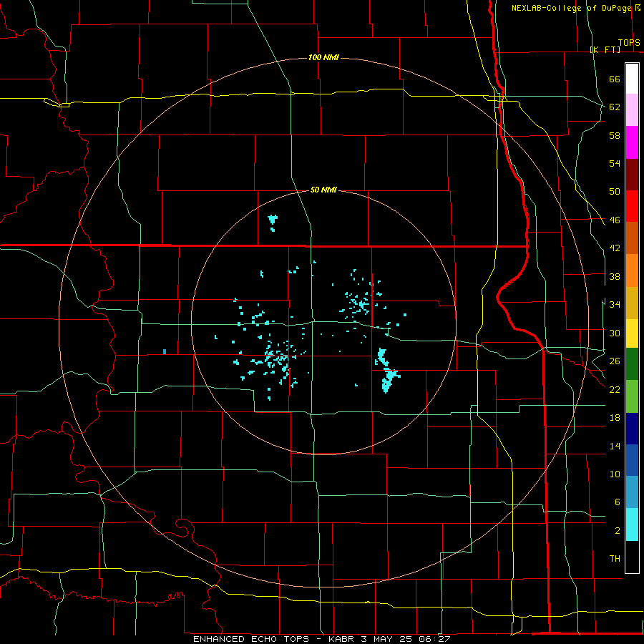Click the cyan echo north of the thick red line

coord(273,222)
